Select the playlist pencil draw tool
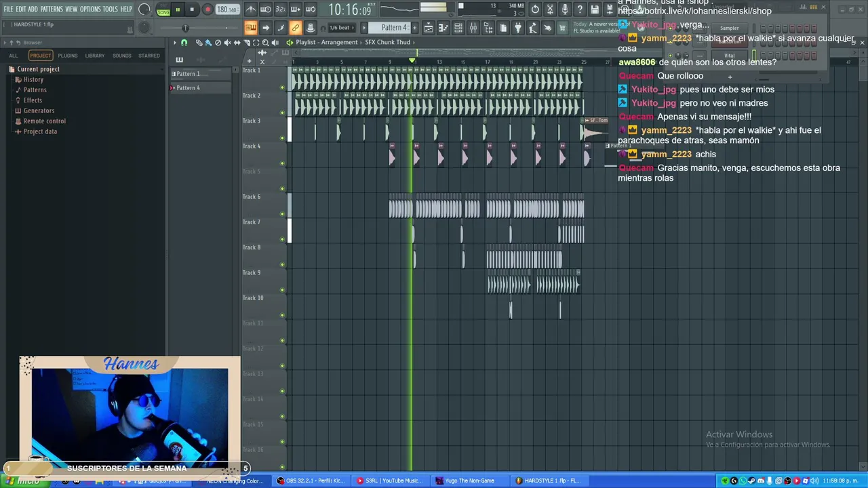This screenshot has height=488, width=868. pyautogui.click(x=199, y=43)
